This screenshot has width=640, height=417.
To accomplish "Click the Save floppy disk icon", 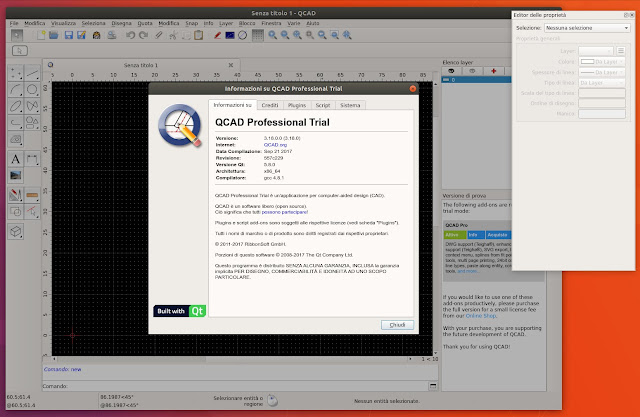I will pos(69,35).
